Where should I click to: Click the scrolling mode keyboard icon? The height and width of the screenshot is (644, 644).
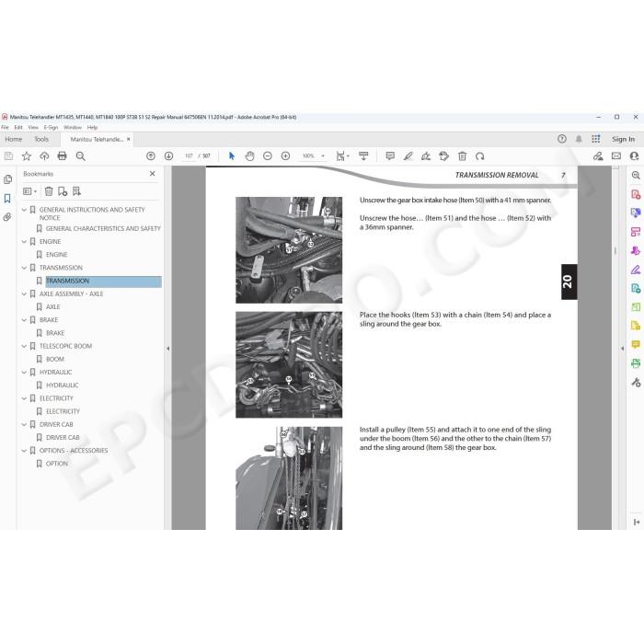(363, 156)
